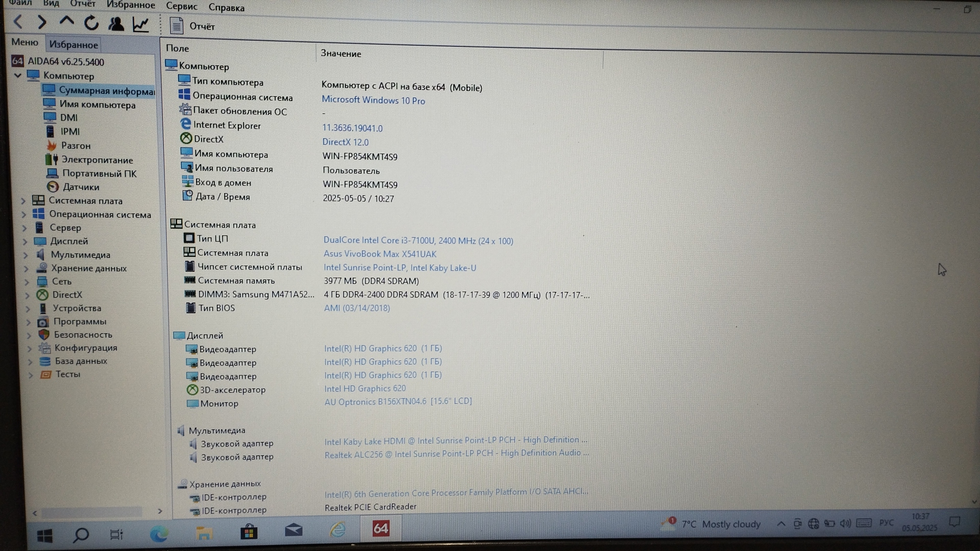Open the graph chart toolbar icon

[x=140, y=24]
